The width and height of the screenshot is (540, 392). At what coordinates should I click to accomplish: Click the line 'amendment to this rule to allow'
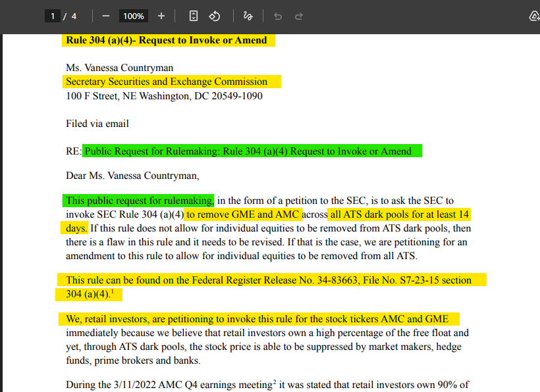click(242, 256)
